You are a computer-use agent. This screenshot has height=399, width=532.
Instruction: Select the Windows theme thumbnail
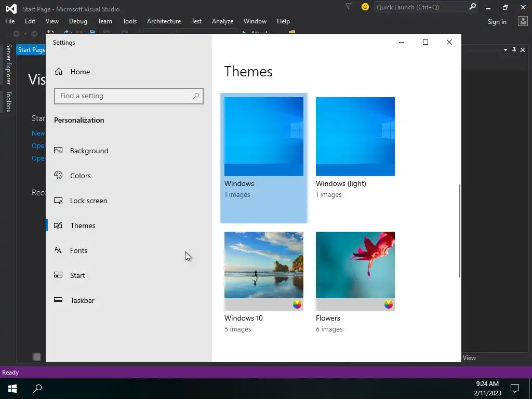(263, 137)
